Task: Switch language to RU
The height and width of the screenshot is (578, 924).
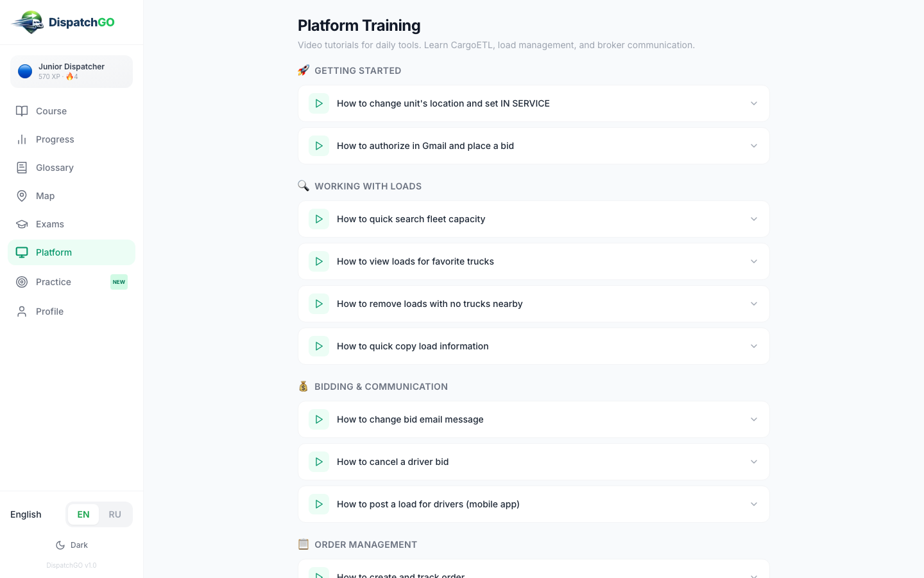Action: 115,514
